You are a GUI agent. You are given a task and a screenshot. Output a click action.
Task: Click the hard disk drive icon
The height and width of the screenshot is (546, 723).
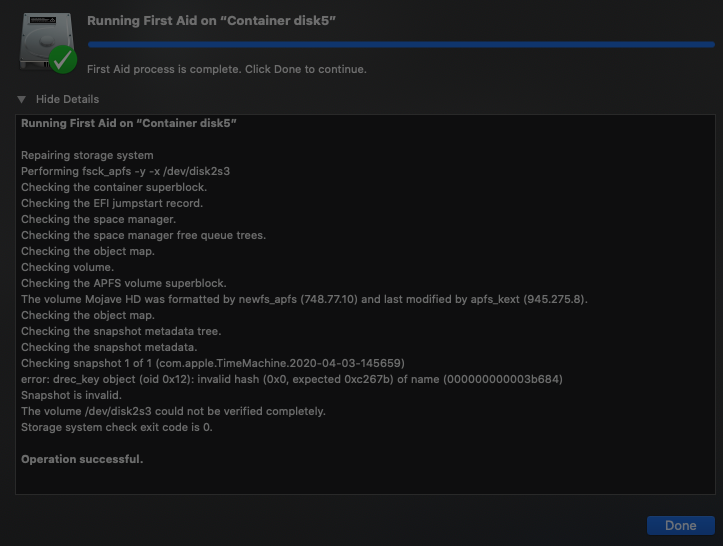(42, 36)
